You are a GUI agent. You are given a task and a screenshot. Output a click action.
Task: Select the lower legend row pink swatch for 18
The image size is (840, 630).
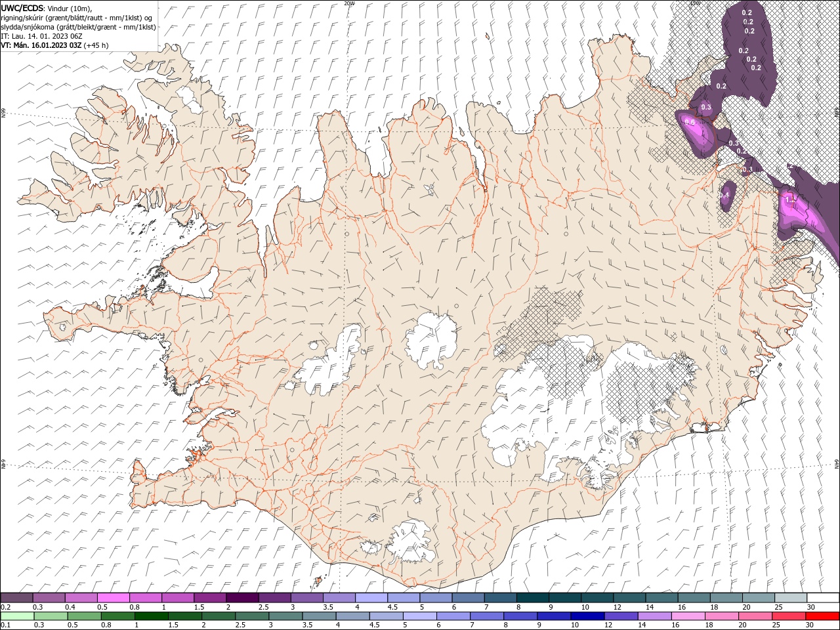pyautogui.click(x=722, y=616)
